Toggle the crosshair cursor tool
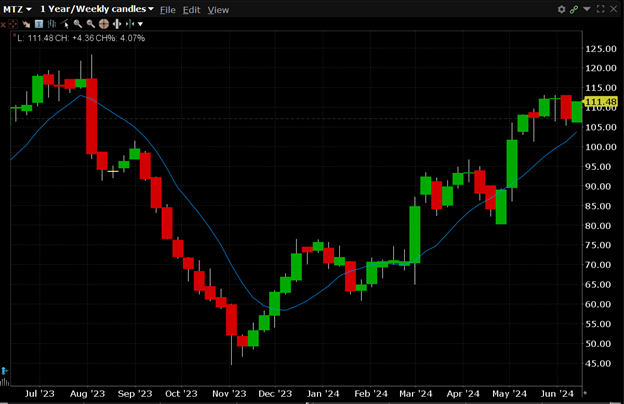 click(x=13, y=24)
